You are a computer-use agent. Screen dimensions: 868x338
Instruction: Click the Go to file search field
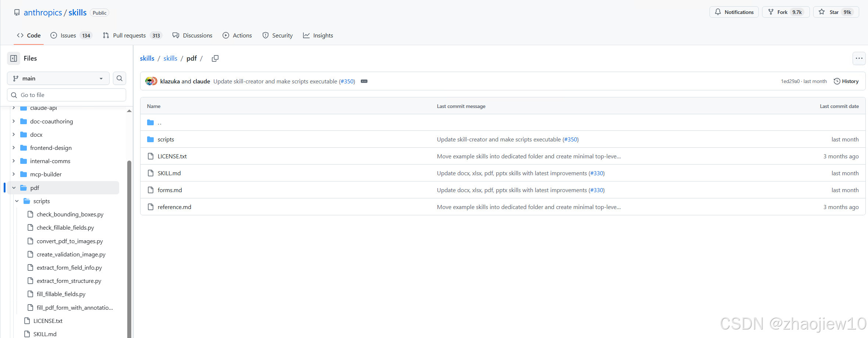point(67,95)
